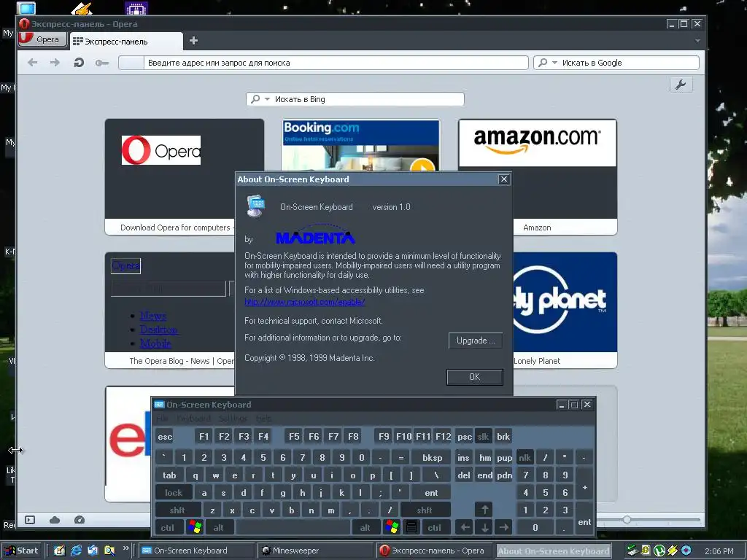Open the Lonely Planet speed dial thumbnail
Screen dimensions: 747x560
pos(565,310)
